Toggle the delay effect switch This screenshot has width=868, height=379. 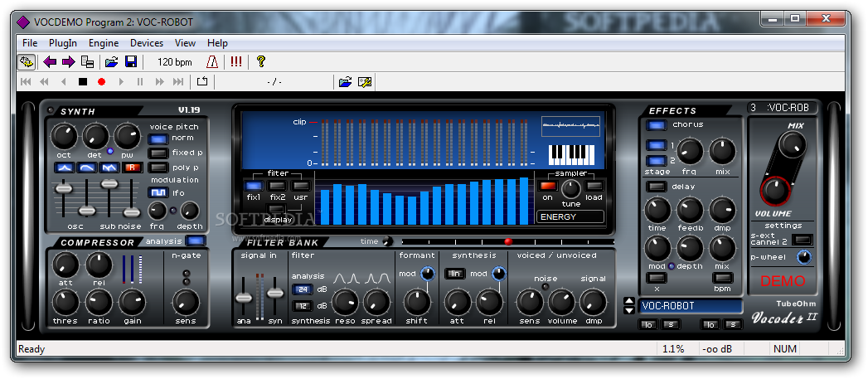point(657,187)
